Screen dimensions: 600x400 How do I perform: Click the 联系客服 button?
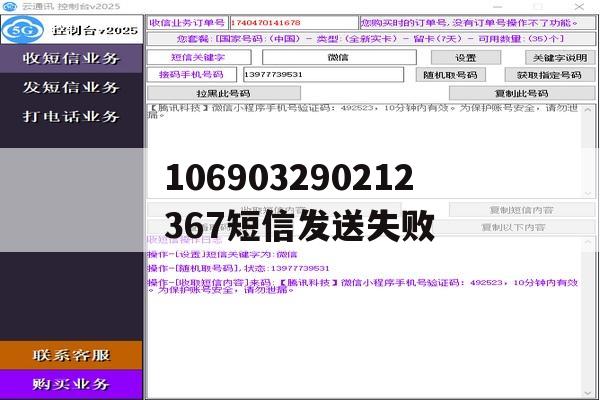point(71,355)
